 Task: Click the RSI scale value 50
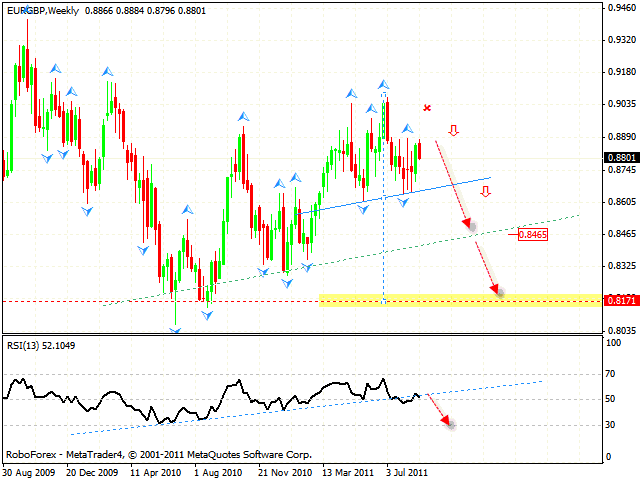(x=610, y=399)
